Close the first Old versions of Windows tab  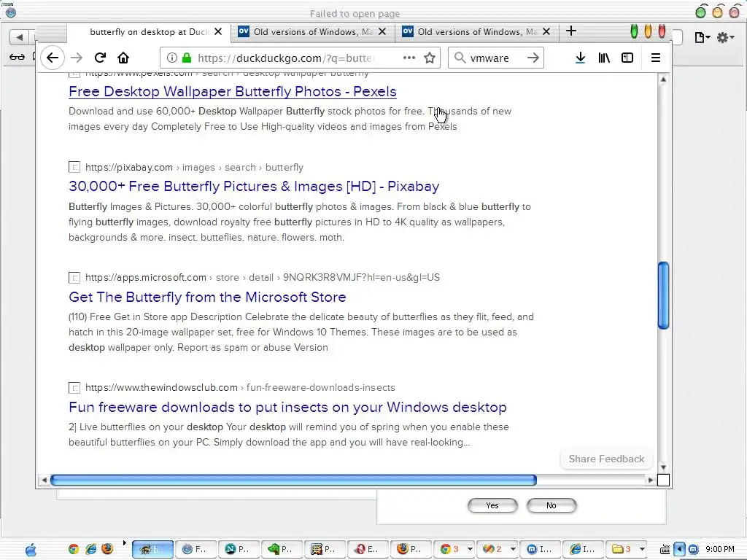382,32
